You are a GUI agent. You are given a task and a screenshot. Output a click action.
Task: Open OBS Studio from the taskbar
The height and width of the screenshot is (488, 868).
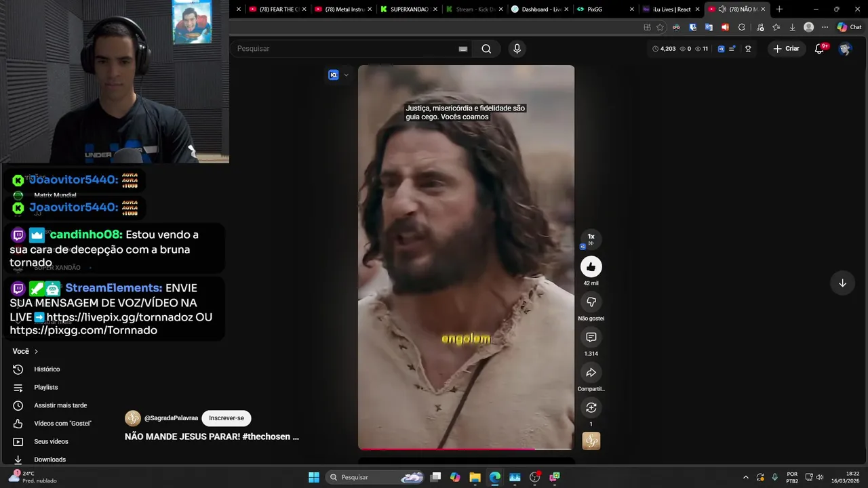(x=534, y=477)
